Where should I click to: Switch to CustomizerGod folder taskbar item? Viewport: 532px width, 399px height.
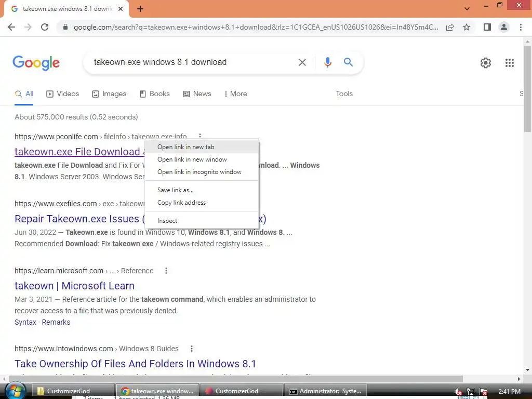73,391
